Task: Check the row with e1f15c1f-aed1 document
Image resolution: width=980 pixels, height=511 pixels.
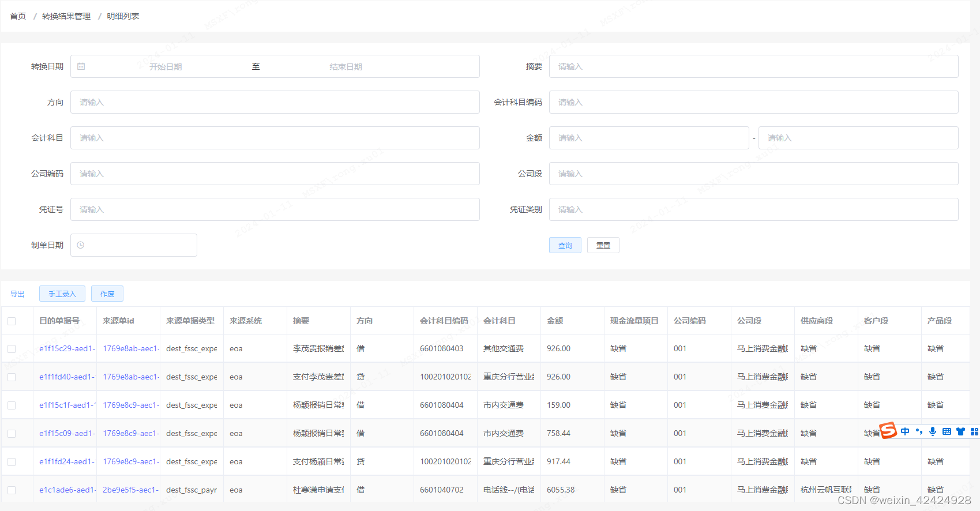Action: 12,405
